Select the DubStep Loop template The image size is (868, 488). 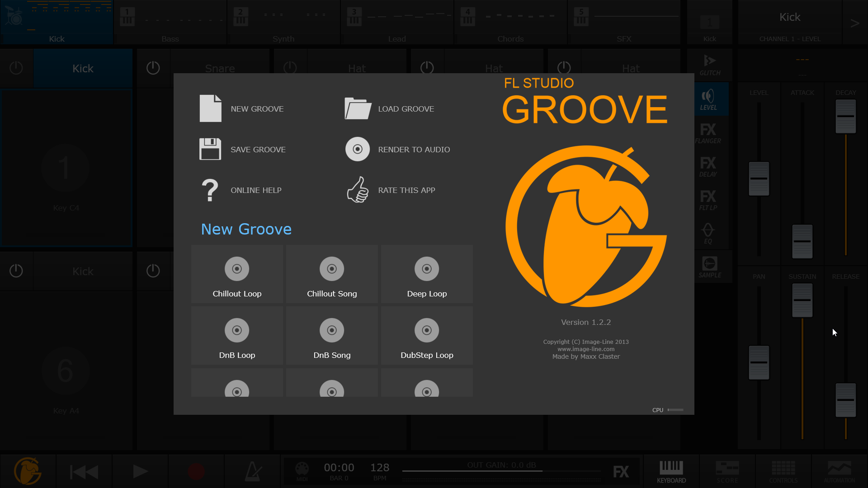point(427,336)
